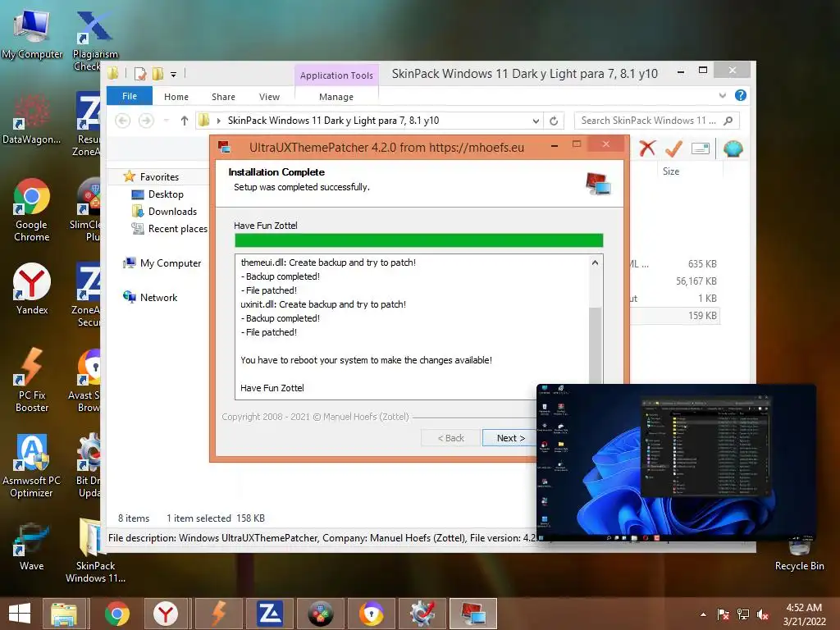Image resolution: width=840 pixels, height=630 pixels.
Task: Click taskbar clock showing 4:52 AM
Action: [x=804, y=614]
